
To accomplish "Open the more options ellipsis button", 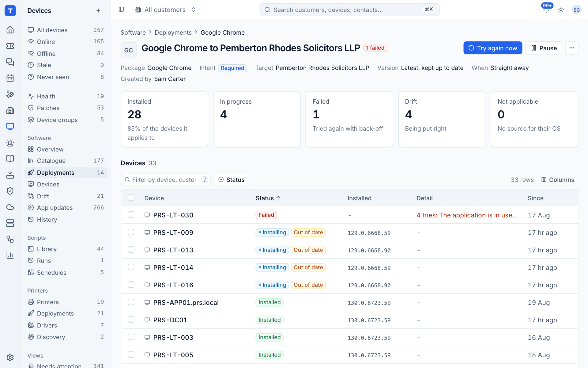I will [572, 48].
